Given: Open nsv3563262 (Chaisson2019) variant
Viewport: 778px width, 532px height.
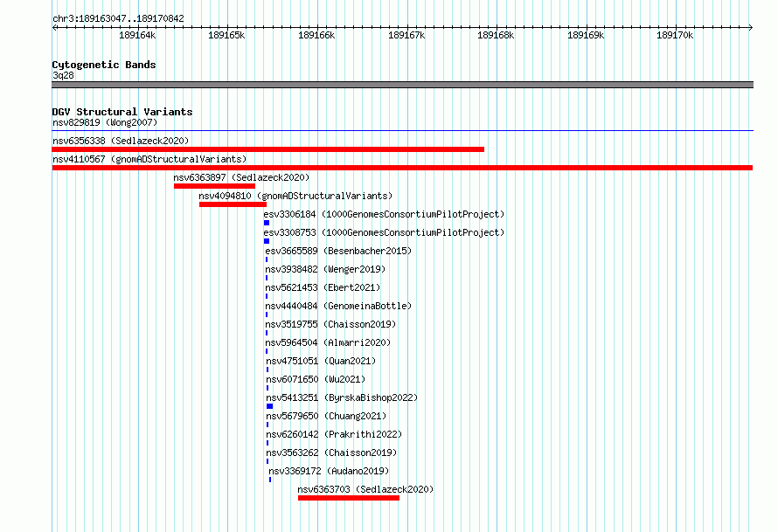Looking at the screenshot, I should point(331,453).
